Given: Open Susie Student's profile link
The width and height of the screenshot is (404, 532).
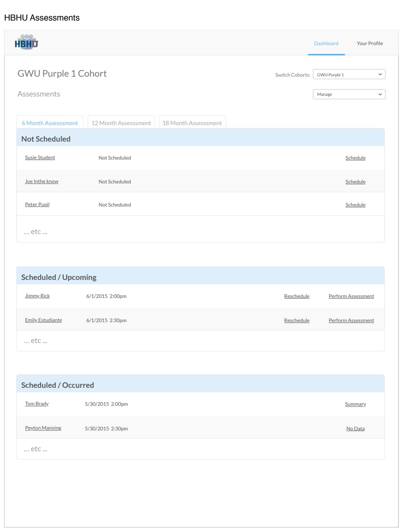Looking at the screenshot, I should click(x=40, y=157).
